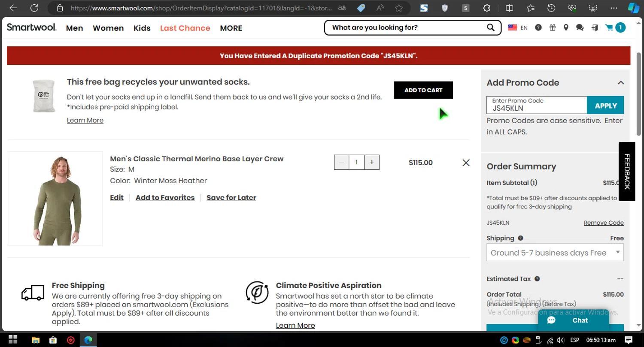Image resolution: width=644 pixels, height=347 pixels.
Task: Open the Women menu
Action: pyautogui.click(x=108, y=28)
